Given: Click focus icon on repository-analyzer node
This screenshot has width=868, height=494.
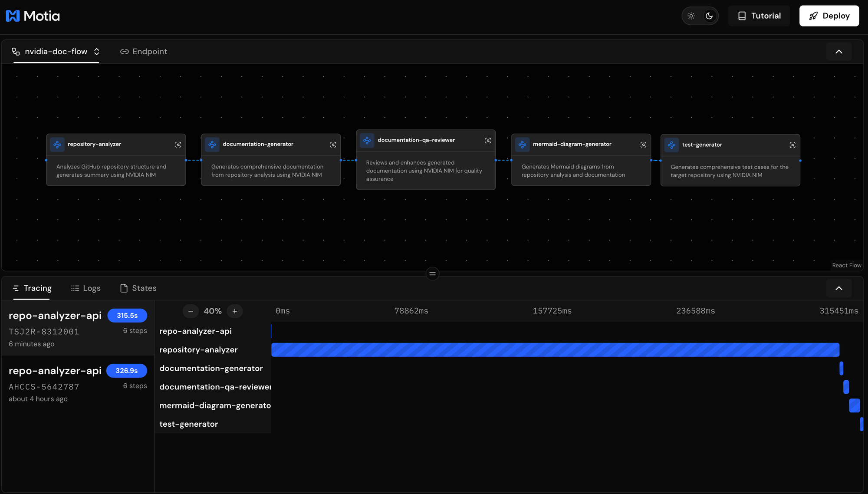Looking at the screenshot, I should pos(178,145).
